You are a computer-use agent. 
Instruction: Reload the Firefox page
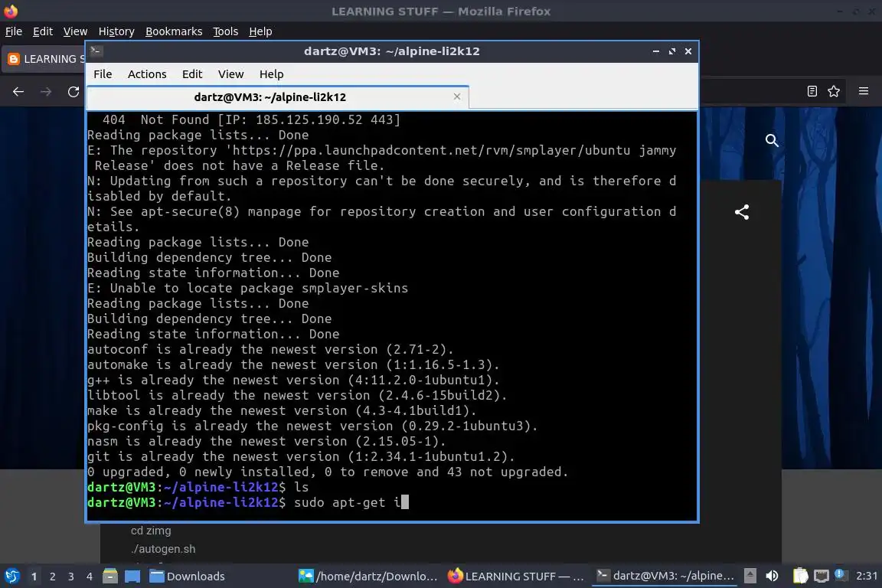[x=73, y=92]
